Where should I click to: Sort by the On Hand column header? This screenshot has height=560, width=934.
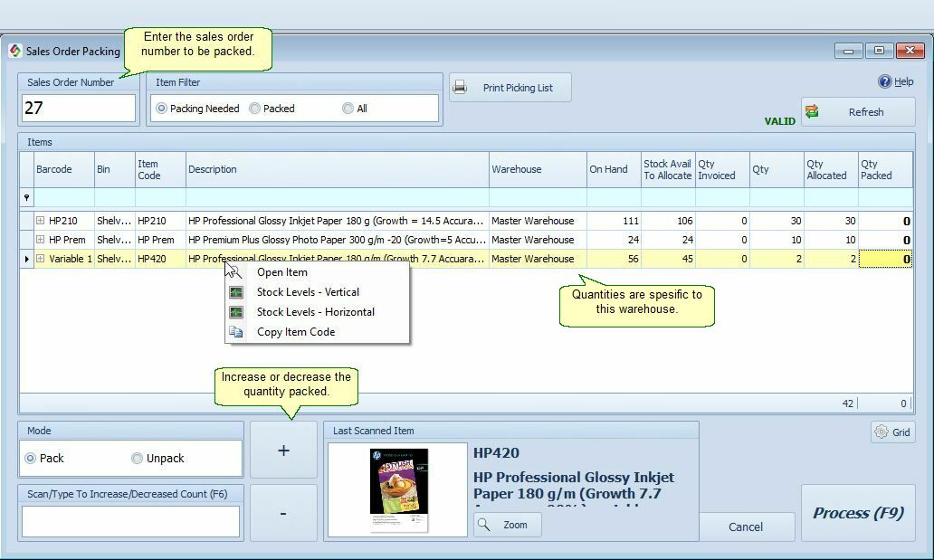[615, 170]
